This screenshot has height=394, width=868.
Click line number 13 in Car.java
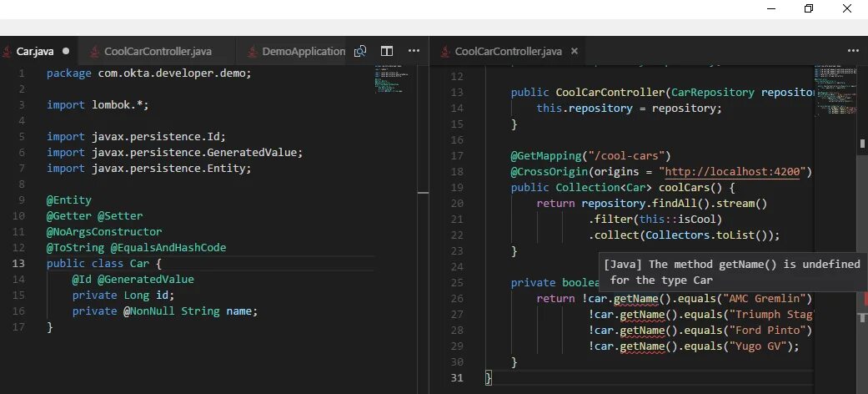tap(18, 264)
